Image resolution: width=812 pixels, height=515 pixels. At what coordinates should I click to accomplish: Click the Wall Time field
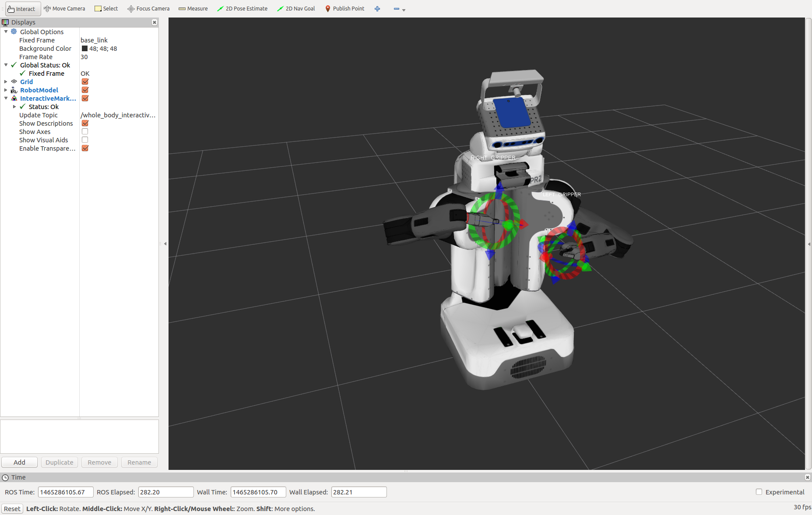(x=258, y=492)
